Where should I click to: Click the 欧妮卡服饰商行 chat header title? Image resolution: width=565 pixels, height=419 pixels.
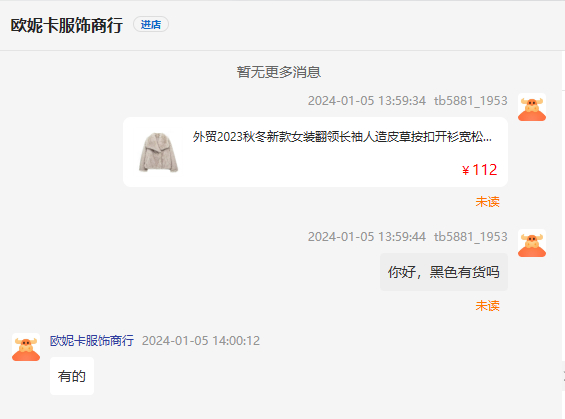[67, 25]
